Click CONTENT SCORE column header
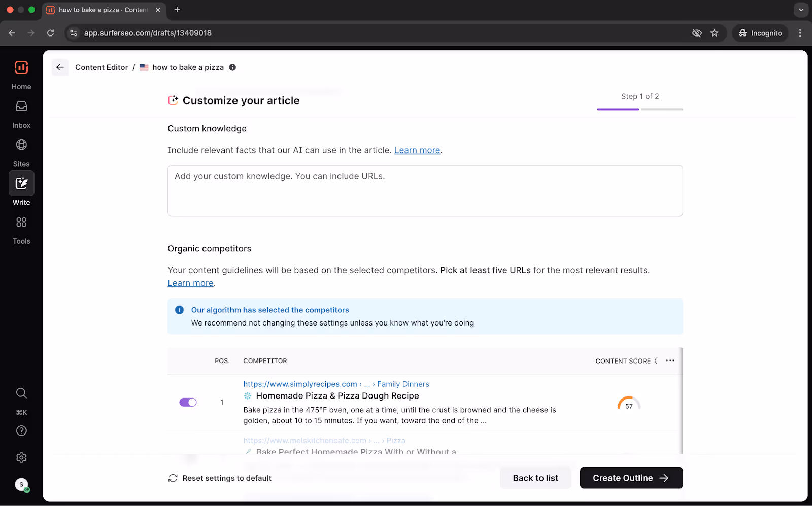Image resolution: width=812 pixels, height=506 pixels. tap(623, 361)
